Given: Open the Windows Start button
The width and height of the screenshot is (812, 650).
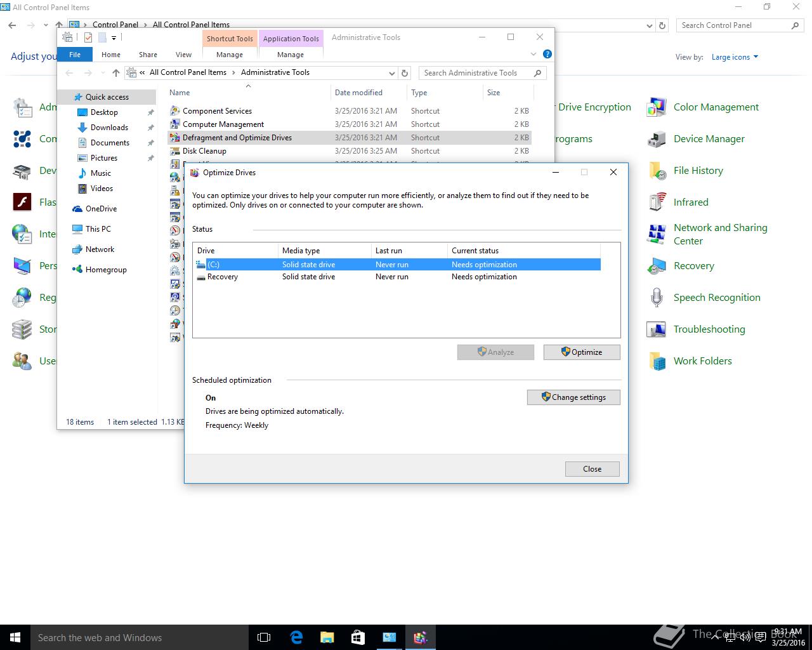Looking at the screenshot, I should coord(15,637).
